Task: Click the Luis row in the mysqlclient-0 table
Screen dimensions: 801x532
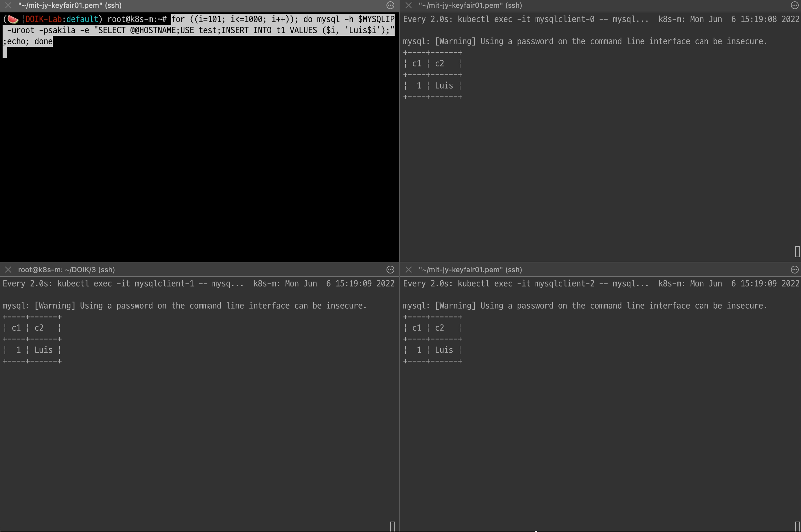Action: pyautogui.click(x=443, y=86)
